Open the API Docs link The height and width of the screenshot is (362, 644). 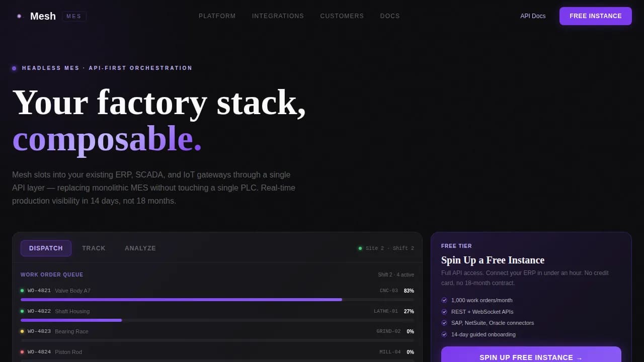click(533, 16)
